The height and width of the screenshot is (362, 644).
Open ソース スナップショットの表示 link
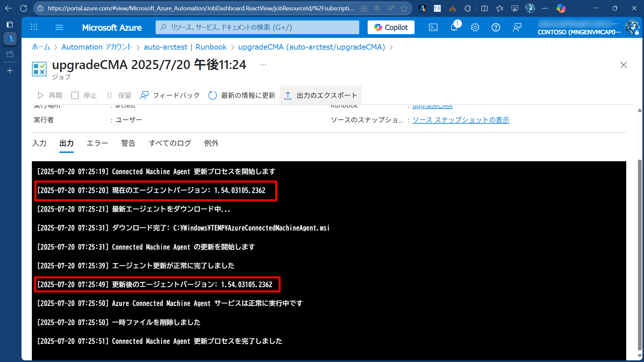[461, 120]
